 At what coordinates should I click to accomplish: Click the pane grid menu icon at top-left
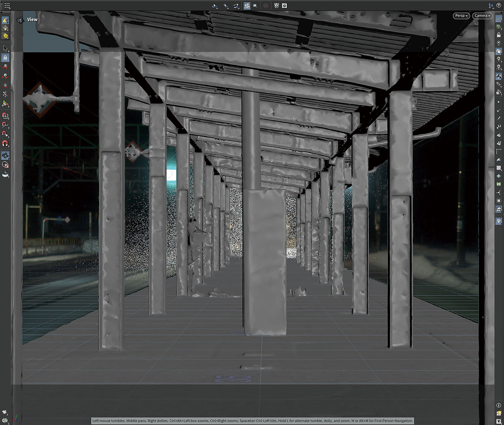point(7,5)
